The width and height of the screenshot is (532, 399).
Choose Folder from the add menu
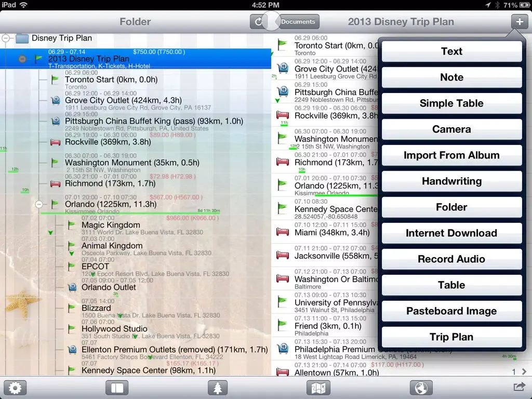(x=451, y=207)
